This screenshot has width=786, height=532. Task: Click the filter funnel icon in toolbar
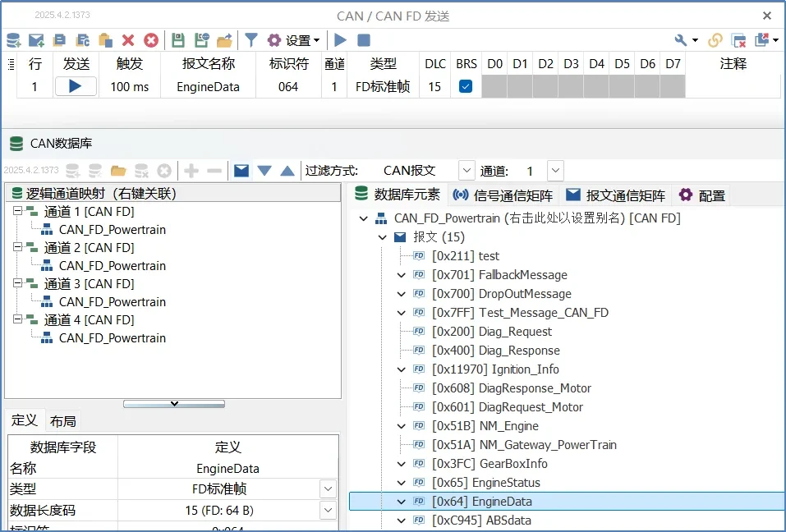pos(251,40)
